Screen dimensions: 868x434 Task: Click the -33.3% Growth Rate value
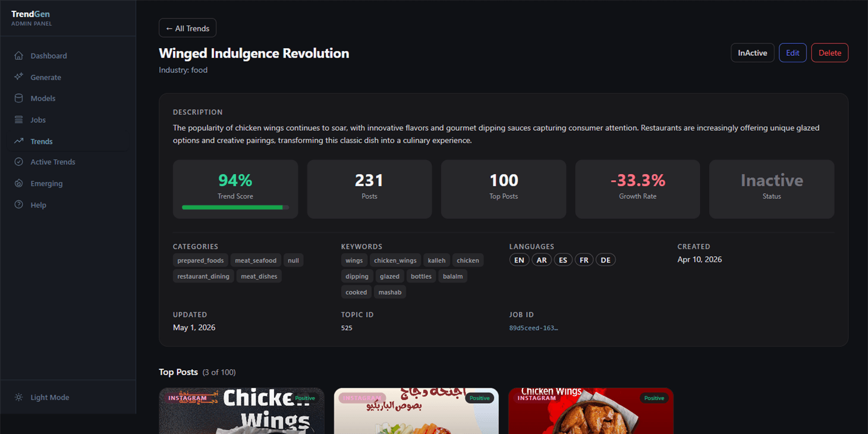click(638, 180)
